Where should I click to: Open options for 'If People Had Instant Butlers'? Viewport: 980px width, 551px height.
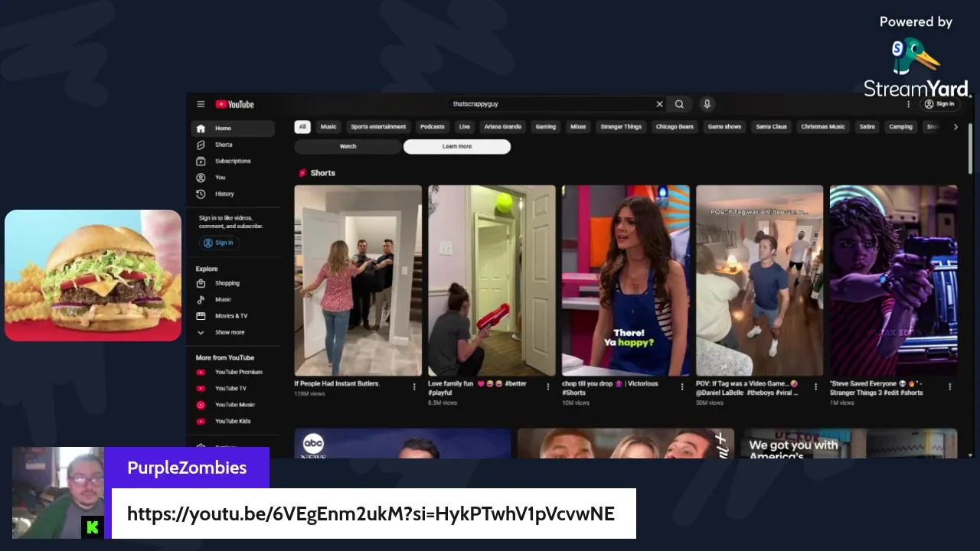tap(414, 386)
